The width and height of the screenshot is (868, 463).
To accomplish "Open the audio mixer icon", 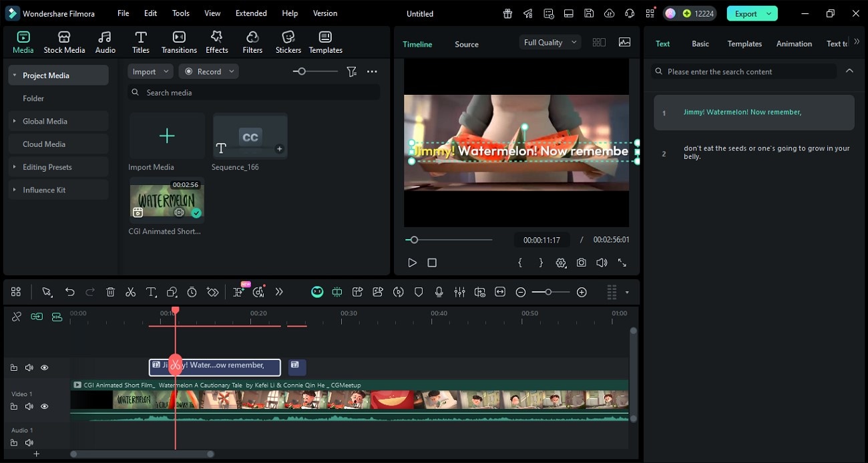I will click(x=459, y=292).
